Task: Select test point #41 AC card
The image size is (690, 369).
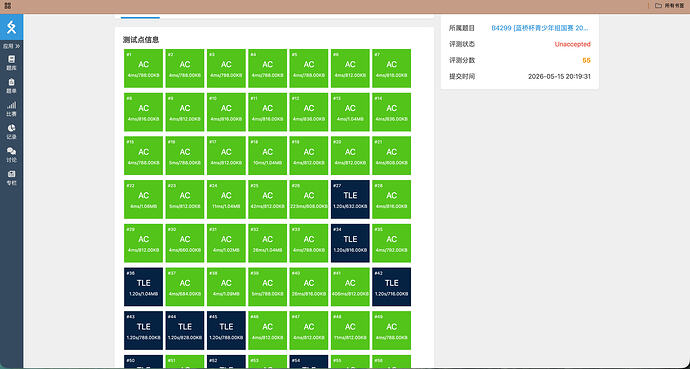Action: click(x=350, y=287)
